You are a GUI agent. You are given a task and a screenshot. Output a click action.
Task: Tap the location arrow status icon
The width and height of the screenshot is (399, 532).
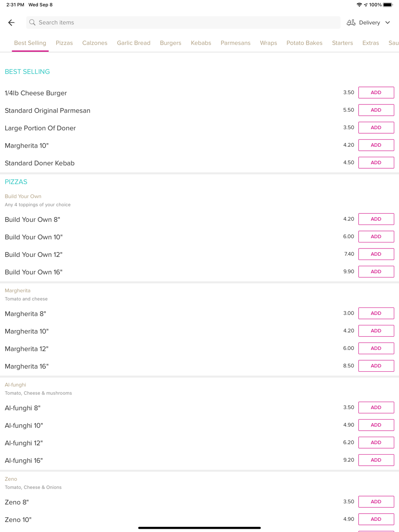point(365,5)
